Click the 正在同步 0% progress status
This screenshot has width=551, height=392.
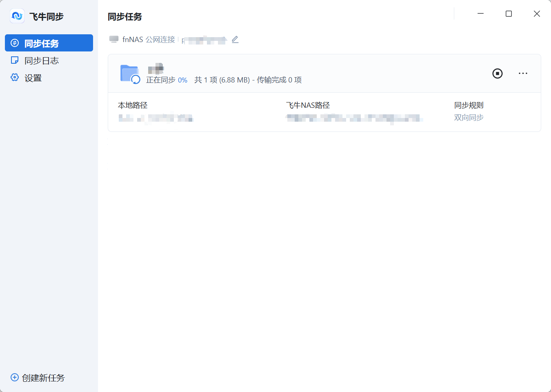(167, 80)
